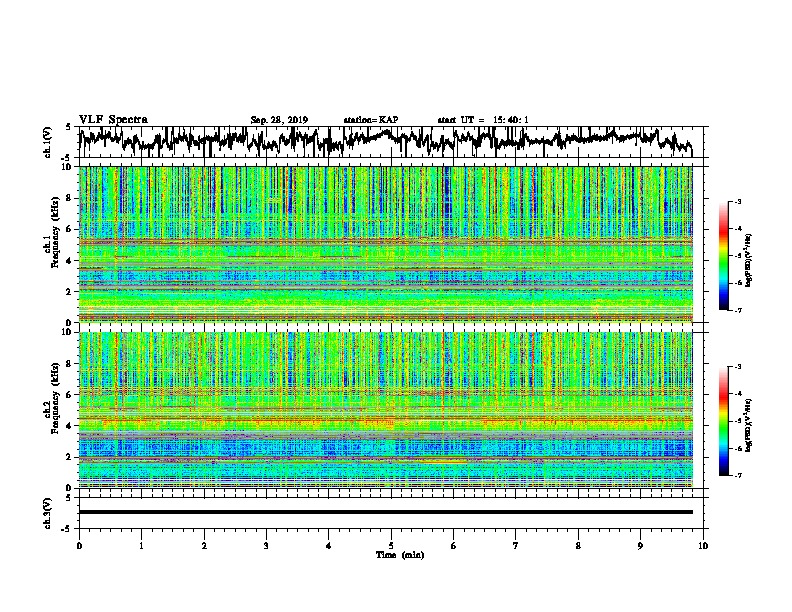Click the '10' kHz tick of ch.2 spectrogram
The image size is (792, 612).
(67, 332)
